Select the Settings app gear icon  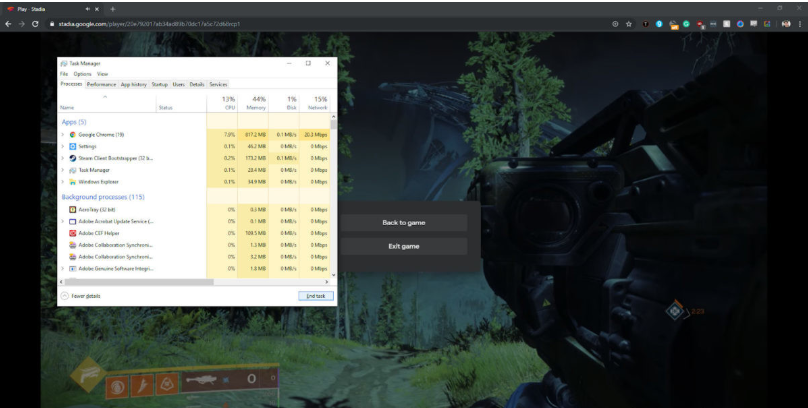(x=72, y=146)
